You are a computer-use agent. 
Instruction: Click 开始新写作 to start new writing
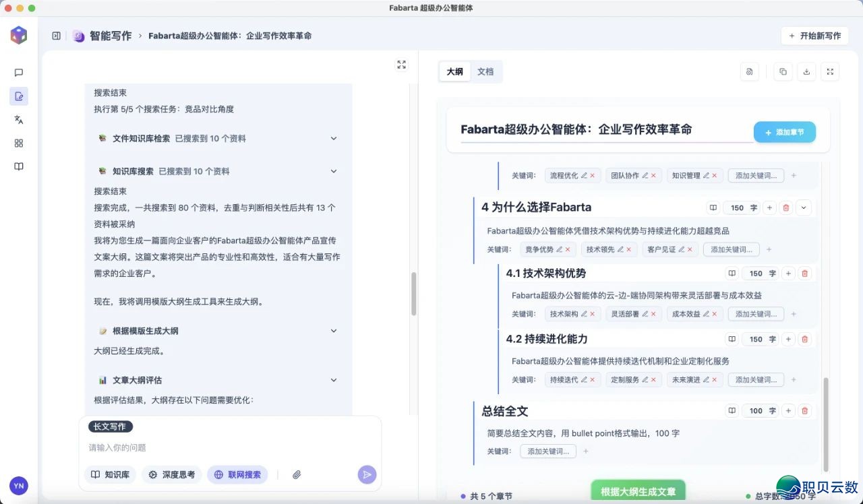pyautogui.click(x=814, y=36)
